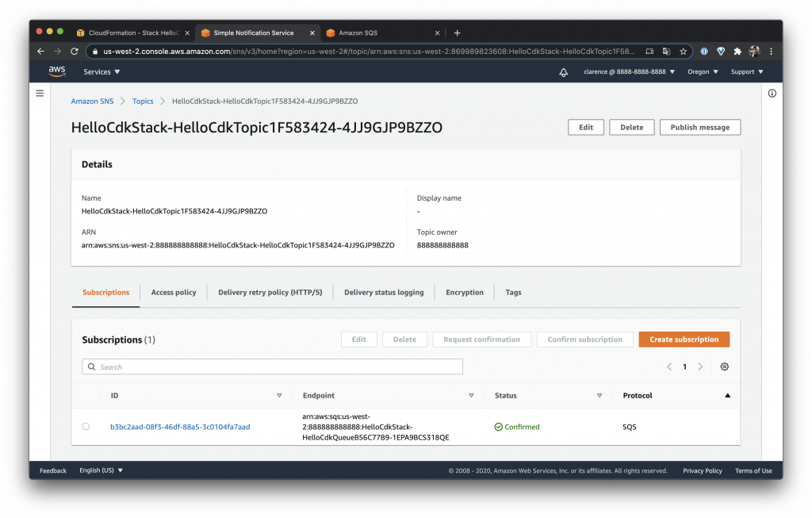812x518 pixels.
Task: Click the translate page icon
Action: 666,52
